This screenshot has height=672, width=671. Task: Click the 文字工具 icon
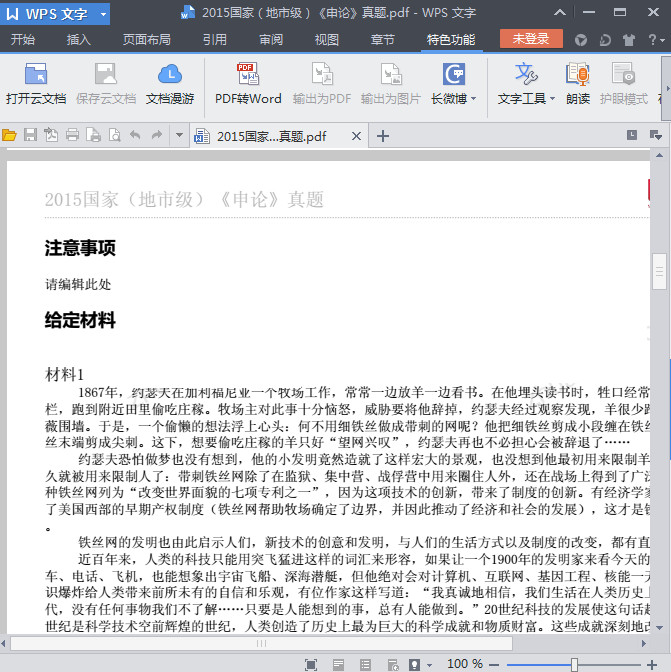pyautogui.click(x=526, y=74)
